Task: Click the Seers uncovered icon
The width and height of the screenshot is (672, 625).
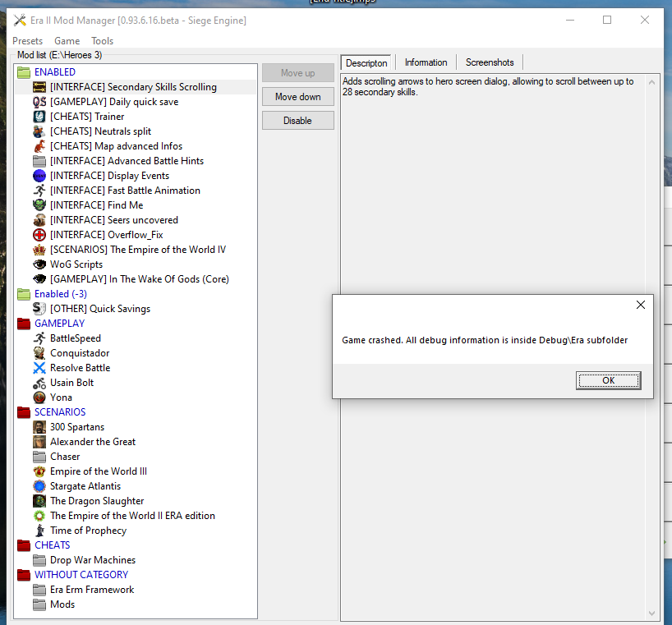Action: [39, 220]
